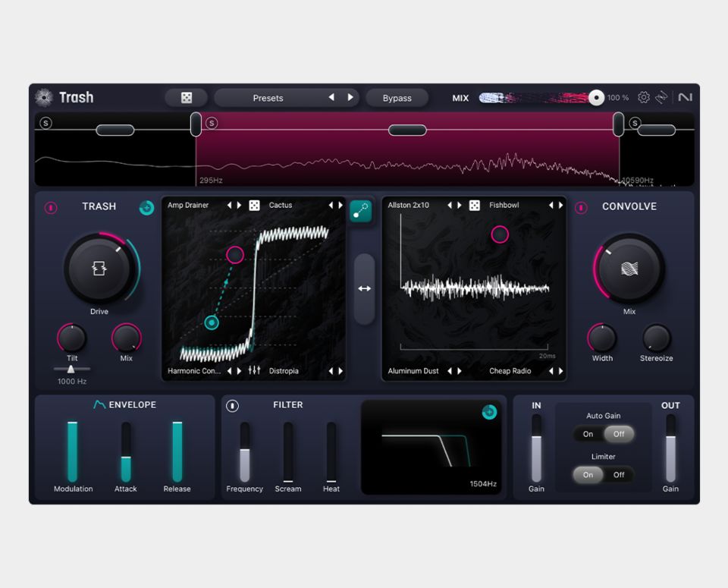728x588 pixels.
Task: Click the swap arrows button between pads
Action: point(364,288)
